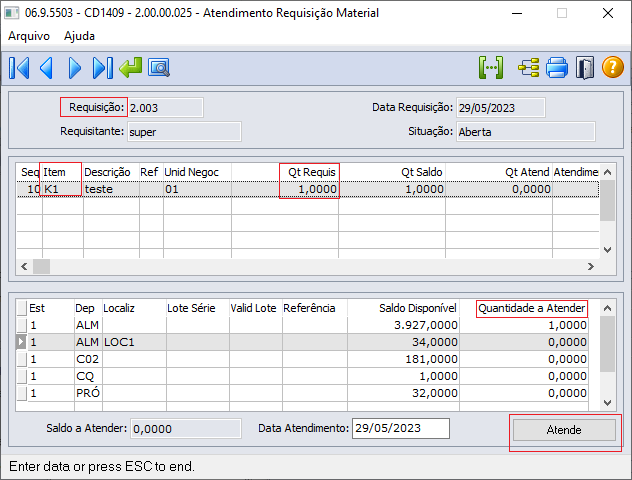Click the Seq cell 10
The image size is (632, 480).
pos(30,189)
